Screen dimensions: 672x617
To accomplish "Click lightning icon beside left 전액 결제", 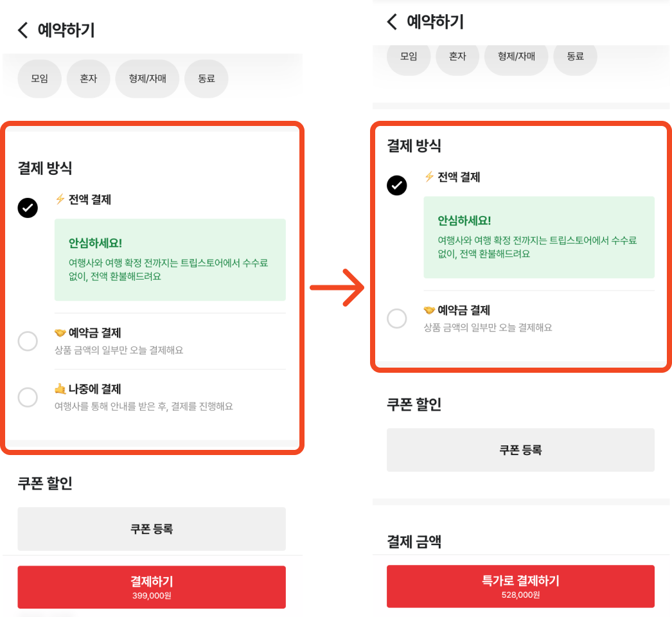I will 60,199.
